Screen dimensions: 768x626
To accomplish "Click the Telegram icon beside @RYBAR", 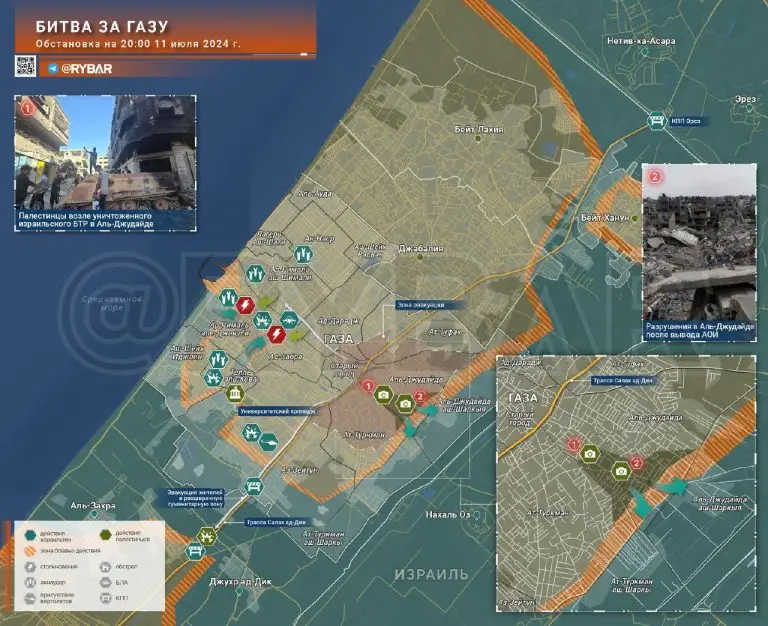I will point(52,69).
